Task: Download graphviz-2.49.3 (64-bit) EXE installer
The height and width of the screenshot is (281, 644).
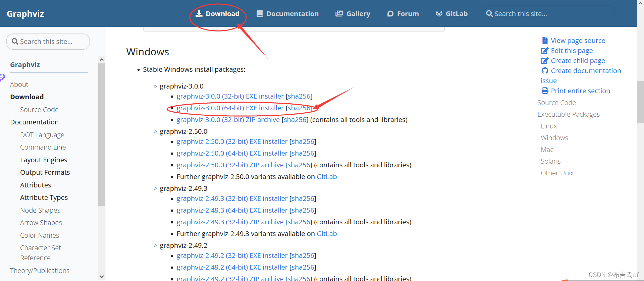Action: (232, 210)
